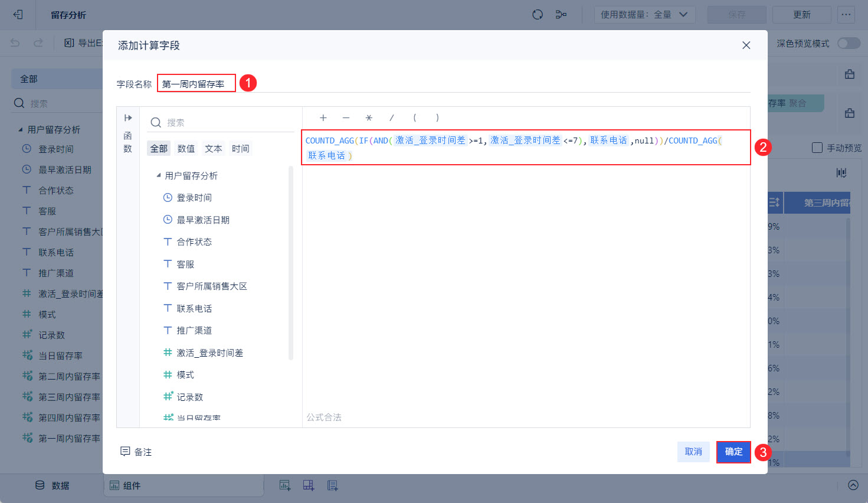Click 第二周内留存率 in background left panel

(x=69, y=376)
